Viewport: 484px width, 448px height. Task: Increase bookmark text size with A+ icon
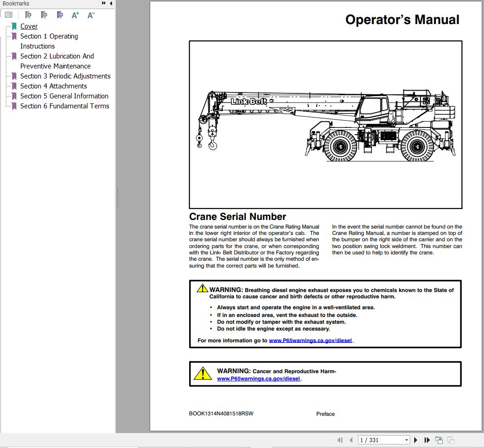click(75, 15)
